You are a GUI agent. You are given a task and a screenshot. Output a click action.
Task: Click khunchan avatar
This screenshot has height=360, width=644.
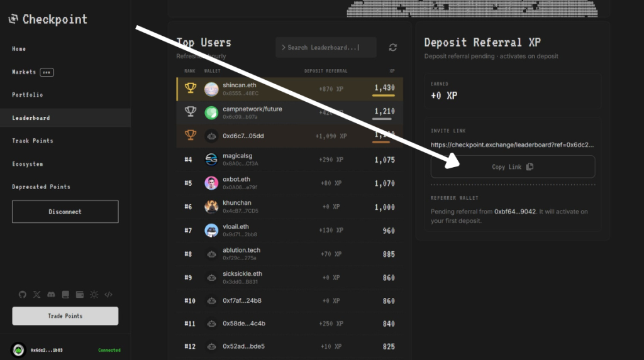click(211, 207)
